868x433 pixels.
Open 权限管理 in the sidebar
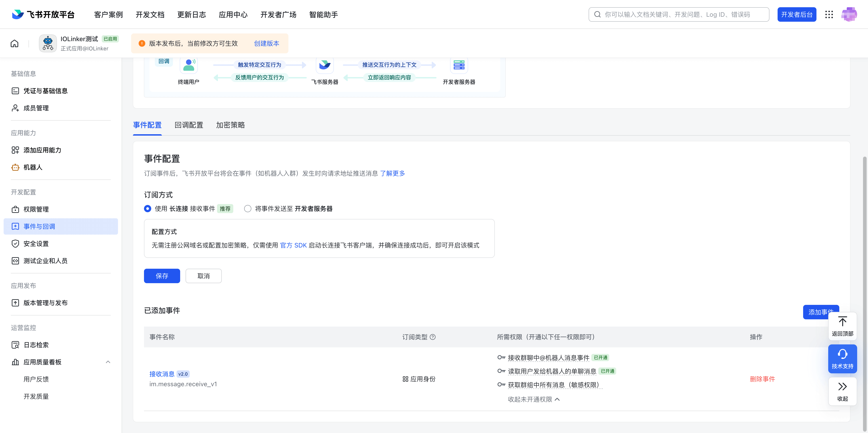tap(36, 209)
